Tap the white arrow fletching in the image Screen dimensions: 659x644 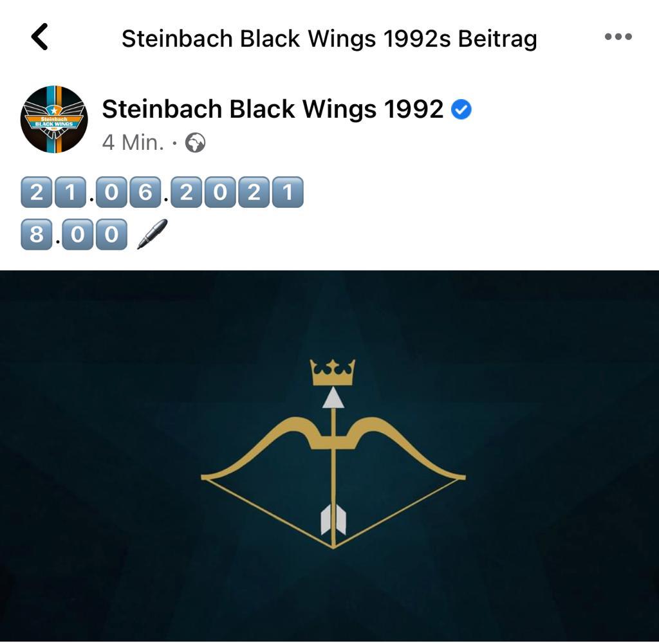tap(333, 519)
